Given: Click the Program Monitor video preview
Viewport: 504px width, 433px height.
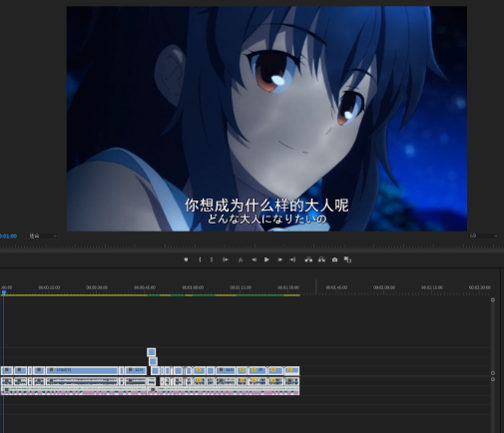Looking at the screenshot, I should tap(266, 119).
